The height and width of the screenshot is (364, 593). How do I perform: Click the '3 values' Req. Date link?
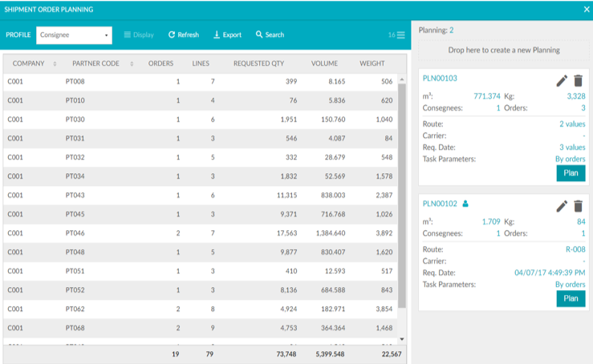pyautogui.click(x=572, y=148)
